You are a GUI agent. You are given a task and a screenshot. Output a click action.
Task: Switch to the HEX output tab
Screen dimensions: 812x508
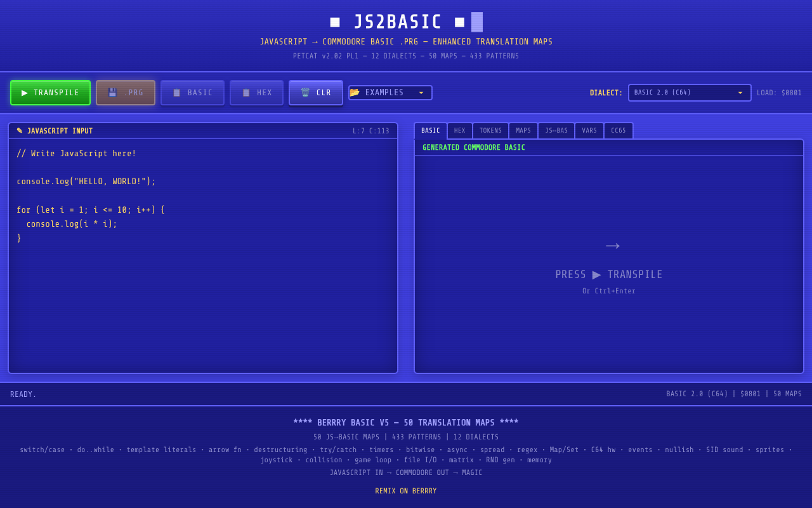coord(460,131)
